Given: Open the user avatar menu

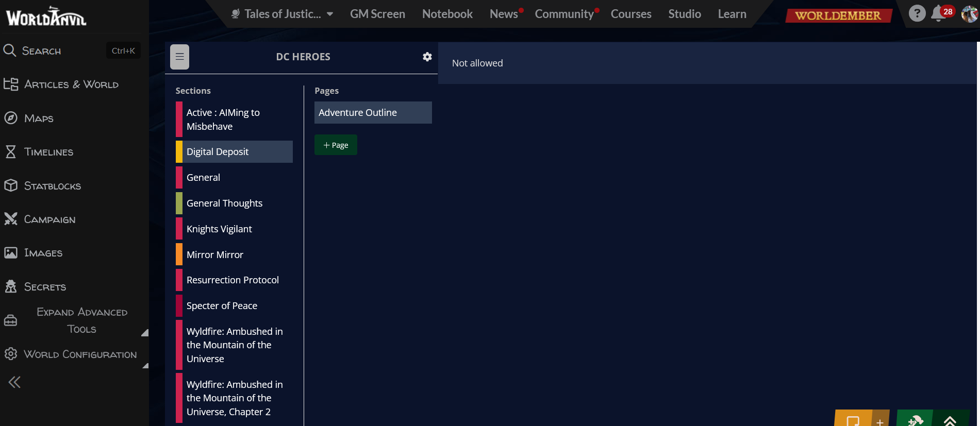Looking at the screenshot, I should coord(970,13).
